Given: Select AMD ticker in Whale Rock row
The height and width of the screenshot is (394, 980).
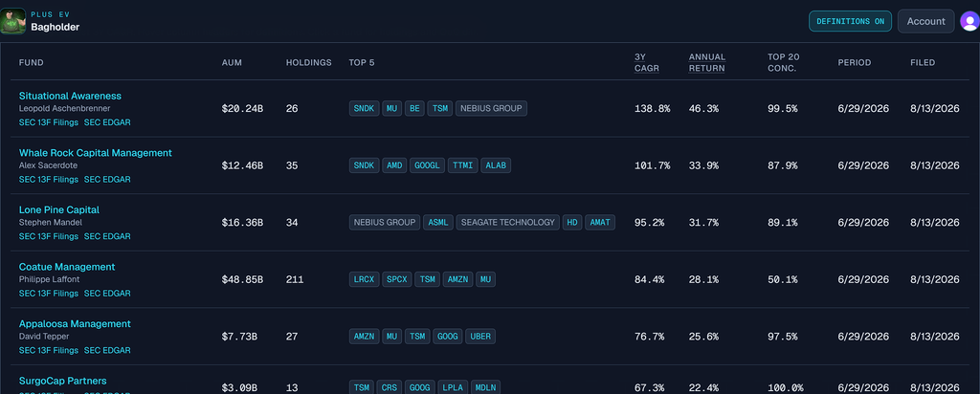Looking at the screenshot, I should tap(394, 165).
